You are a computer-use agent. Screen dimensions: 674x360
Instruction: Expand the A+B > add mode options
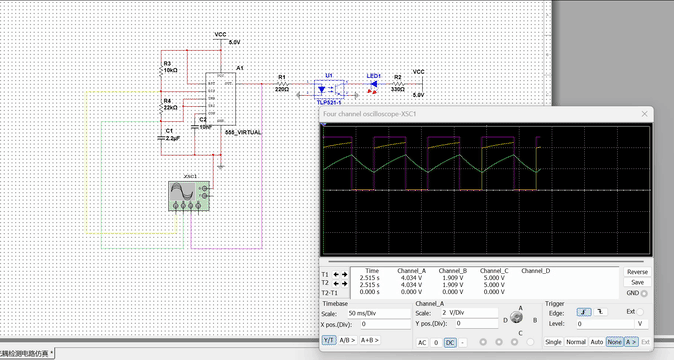[x=370, y=340]
